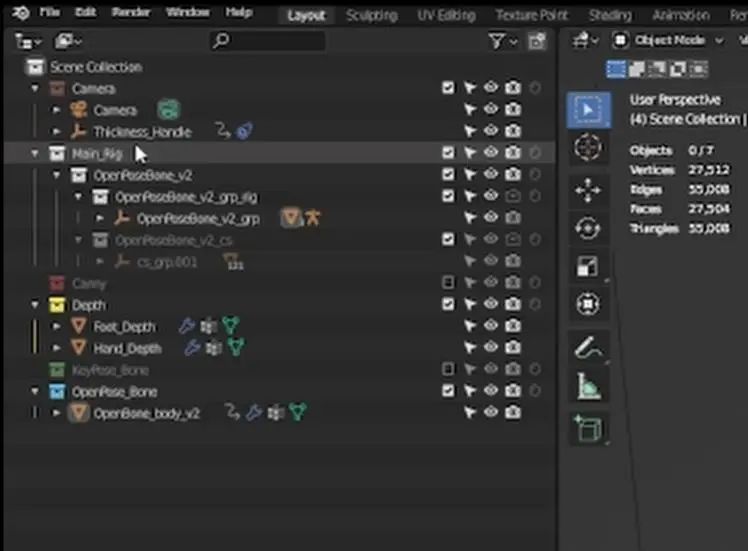
Task: Select the OpenPoseBone_v2_grp_rig collection
Action: 186,197
